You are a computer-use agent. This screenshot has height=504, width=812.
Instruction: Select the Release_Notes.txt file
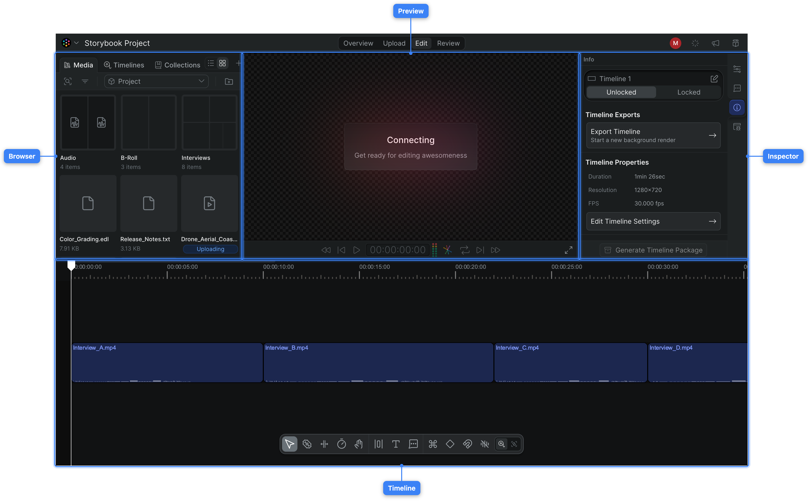[149, 203]
